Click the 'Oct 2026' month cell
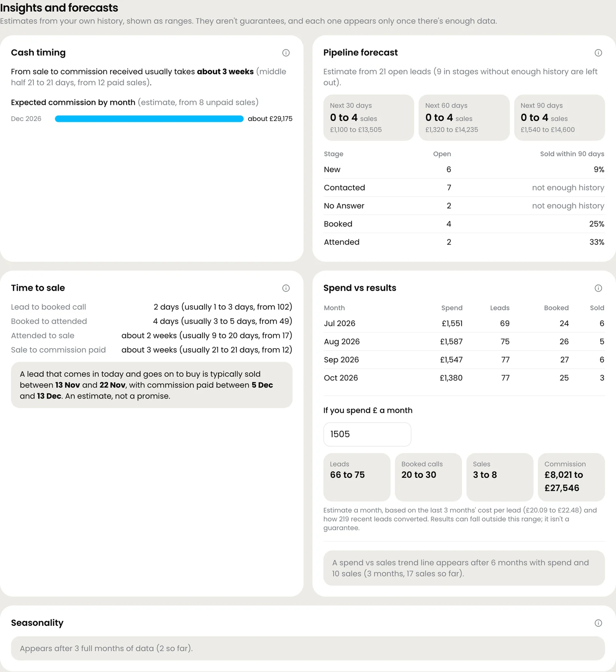Image resolution: width=616 pixels, height=672 pixels. 341,378
